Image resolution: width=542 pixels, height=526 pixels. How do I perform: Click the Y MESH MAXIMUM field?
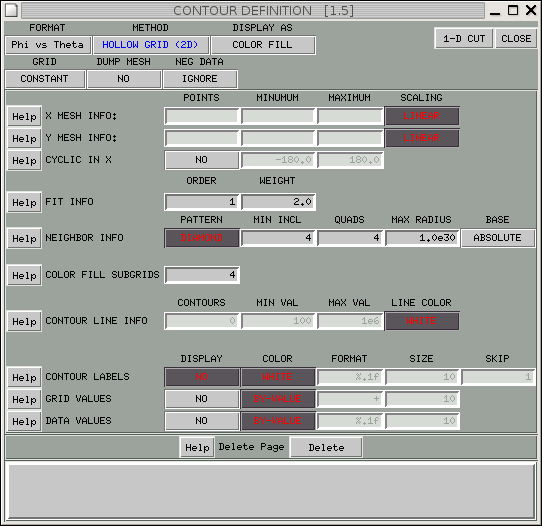[350, 138]
